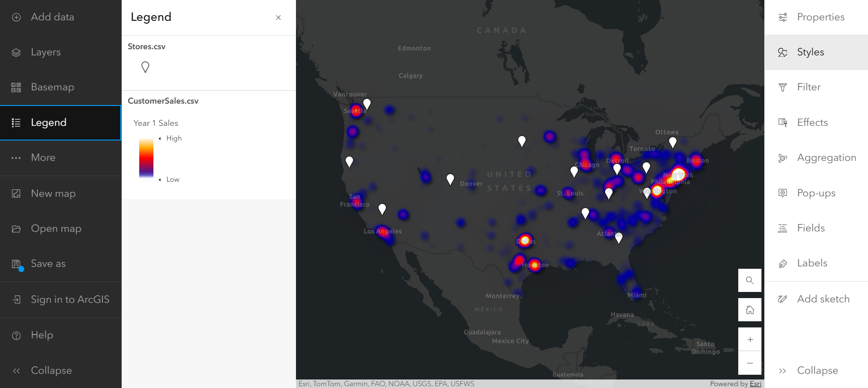This screenshot has height=388, width=868.
Task: Zoom in with the plus button
Action: pos(750,339)
